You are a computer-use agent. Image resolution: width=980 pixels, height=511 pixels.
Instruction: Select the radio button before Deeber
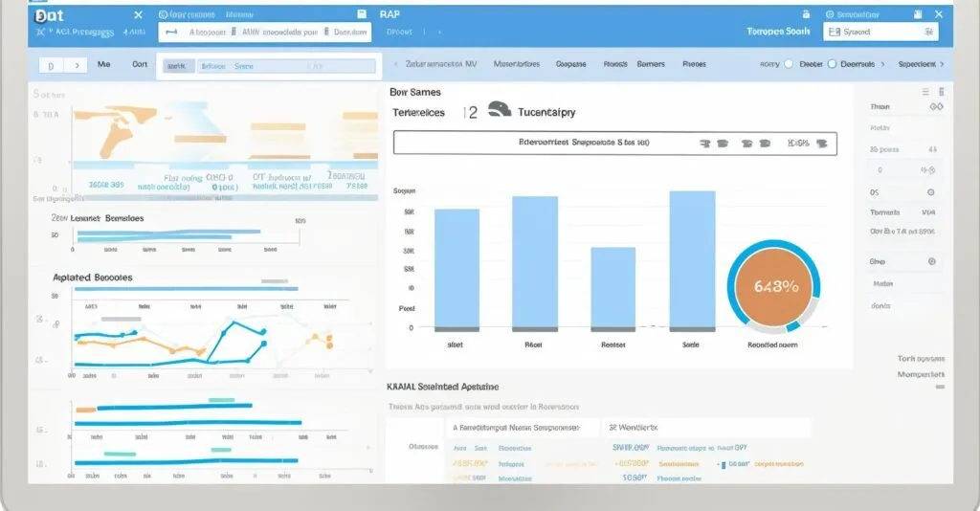tap(789, 64)
